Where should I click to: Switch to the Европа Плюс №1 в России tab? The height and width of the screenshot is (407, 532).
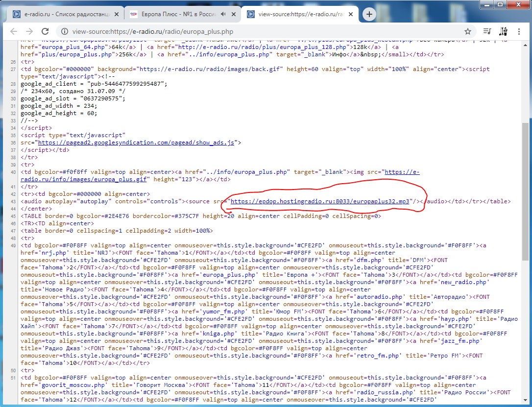[178, 14]
